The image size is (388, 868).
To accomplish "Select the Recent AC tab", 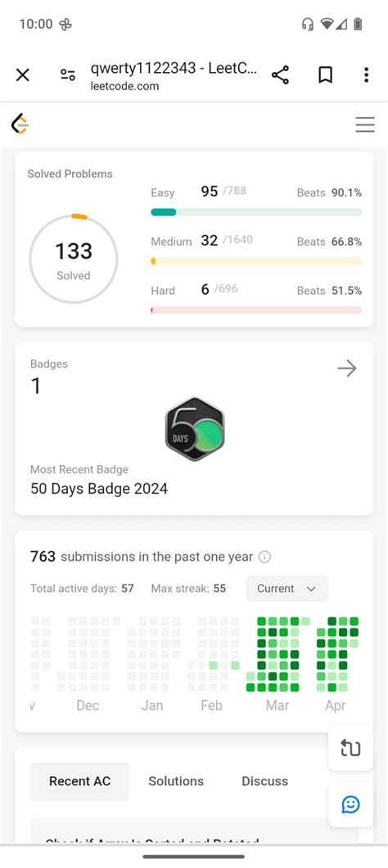I will coord(79,781).
